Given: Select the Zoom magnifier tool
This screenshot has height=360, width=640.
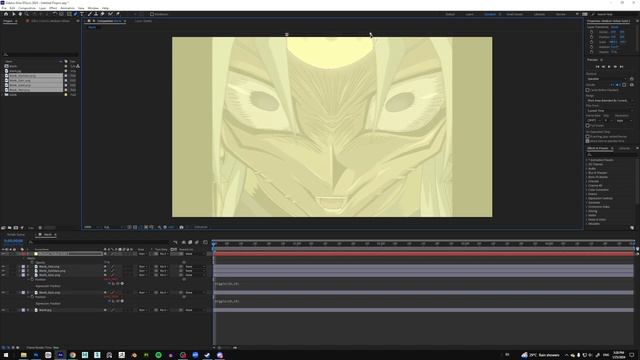Looking at the screenshot, I should click(27, 14).
